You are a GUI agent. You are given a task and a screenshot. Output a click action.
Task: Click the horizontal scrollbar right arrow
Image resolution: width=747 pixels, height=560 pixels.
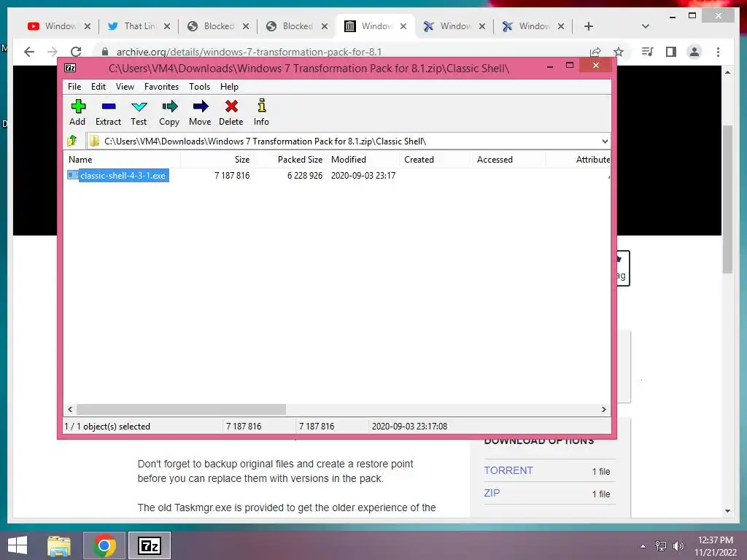point(603,409)
